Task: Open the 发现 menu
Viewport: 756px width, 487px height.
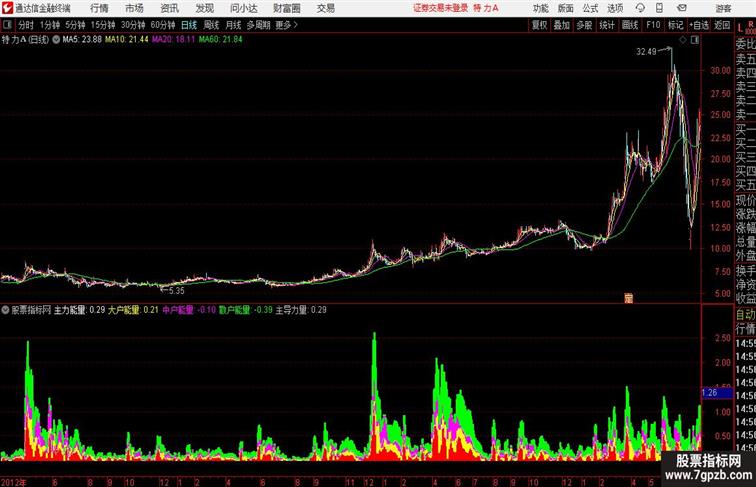Action: click(204, 8)
